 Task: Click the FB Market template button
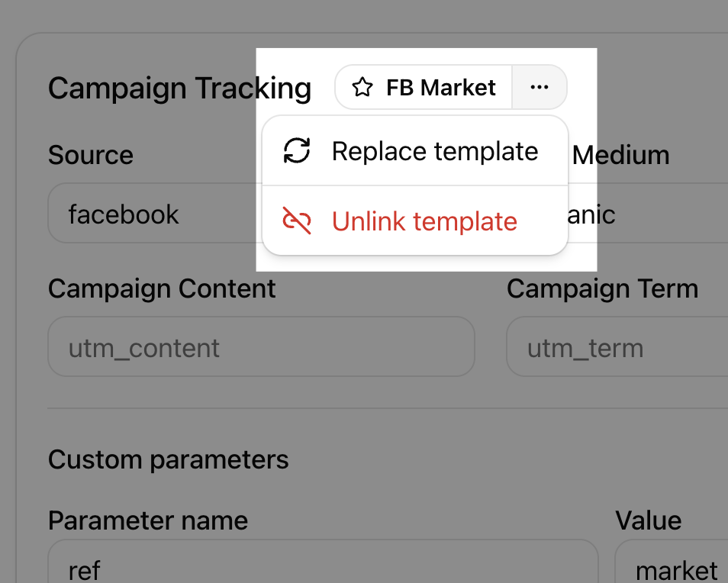pyautogui.click(x=424, y=87)
